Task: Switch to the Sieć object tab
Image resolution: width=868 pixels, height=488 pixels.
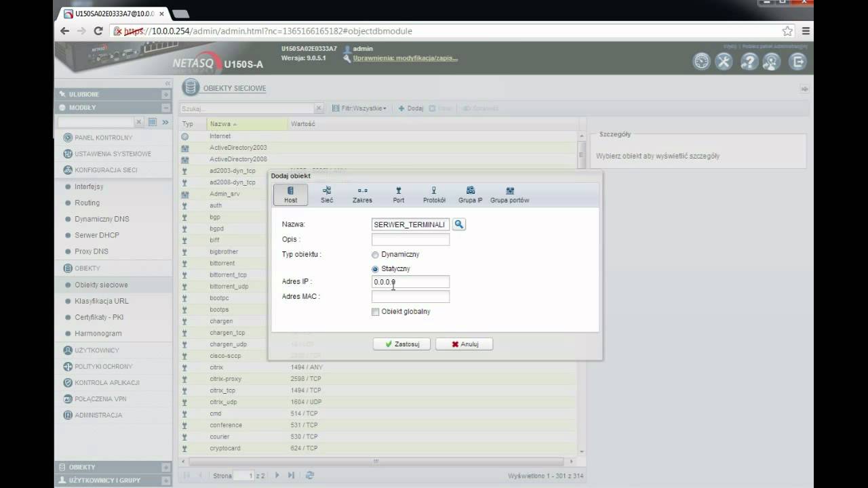Action: (x=327, y=195)
